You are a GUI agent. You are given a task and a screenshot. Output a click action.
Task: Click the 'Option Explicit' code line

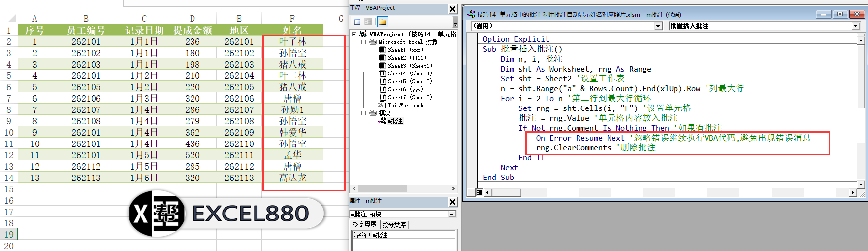(515, 39)
